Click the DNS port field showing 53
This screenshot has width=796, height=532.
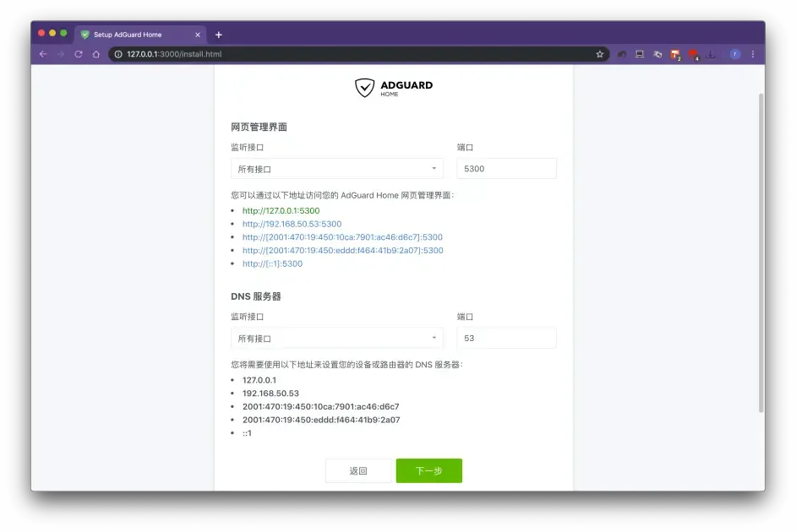point(506,339)
